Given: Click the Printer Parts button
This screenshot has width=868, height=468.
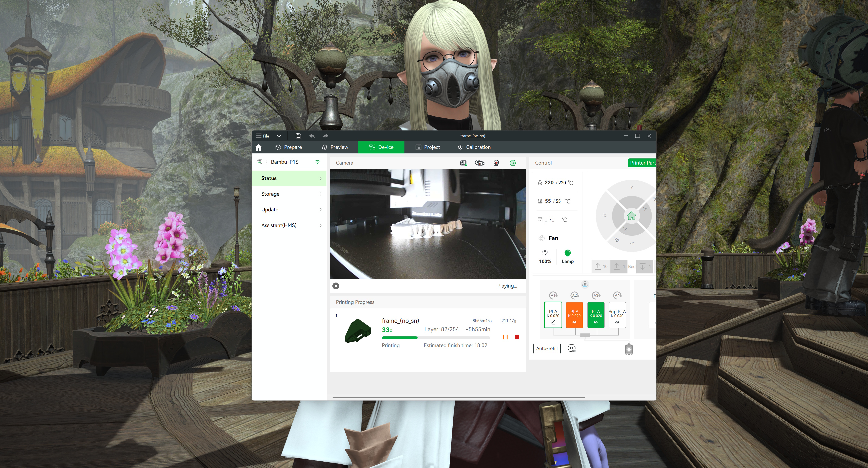Looking at the screenshot, I should (642, 163).
